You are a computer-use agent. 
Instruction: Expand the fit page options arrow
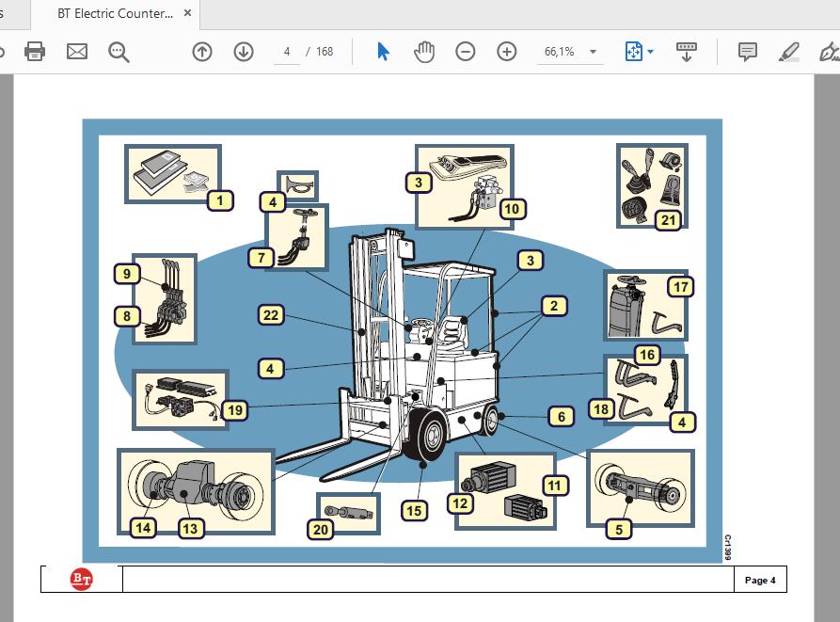tap(650, 52)
